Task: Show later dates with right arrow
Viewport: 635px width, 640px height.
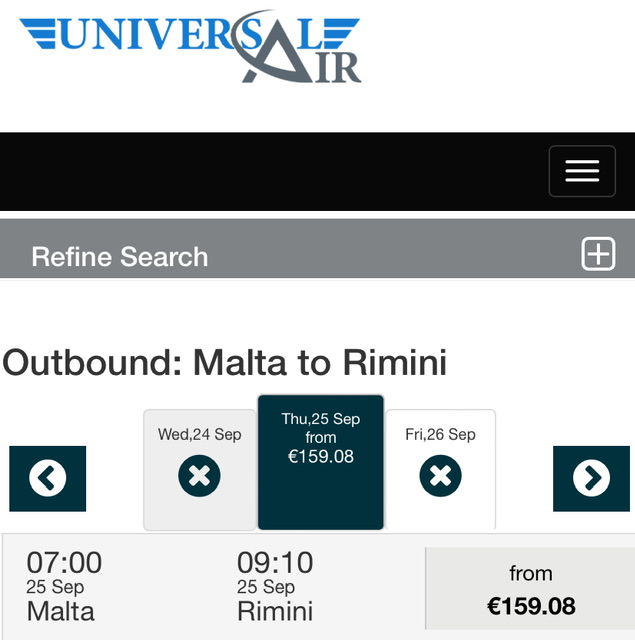Action: click(591, 478)
